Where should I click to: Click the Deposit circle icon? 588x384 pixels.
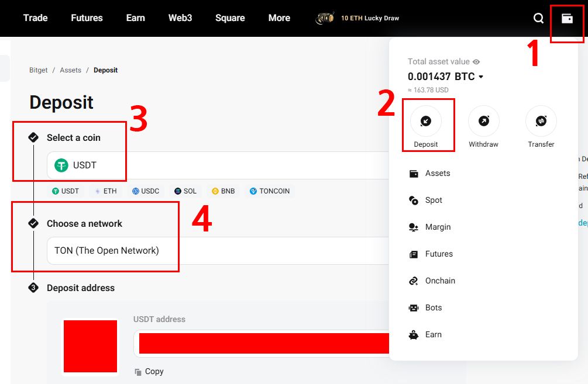point(426,121)
